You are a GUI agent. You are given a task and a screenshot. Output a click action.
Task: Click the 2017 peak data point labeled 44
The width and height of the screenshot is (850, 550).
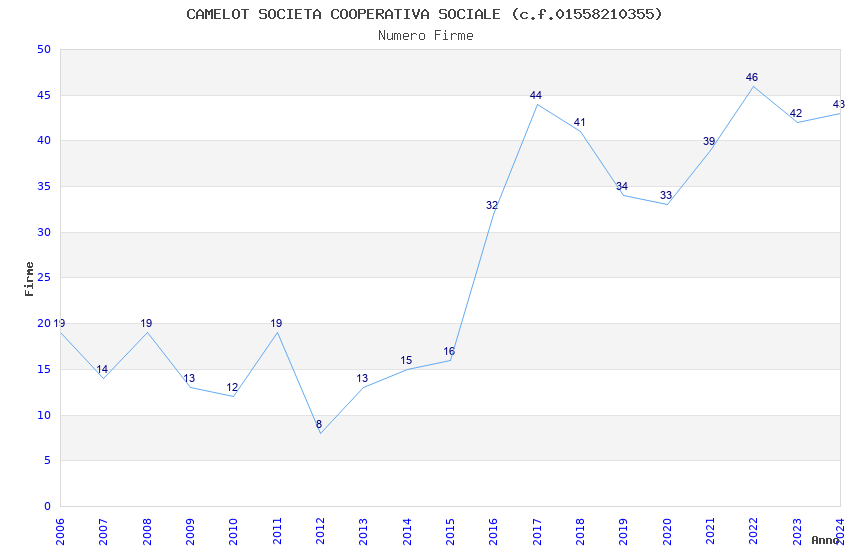[x=536, y=95]
